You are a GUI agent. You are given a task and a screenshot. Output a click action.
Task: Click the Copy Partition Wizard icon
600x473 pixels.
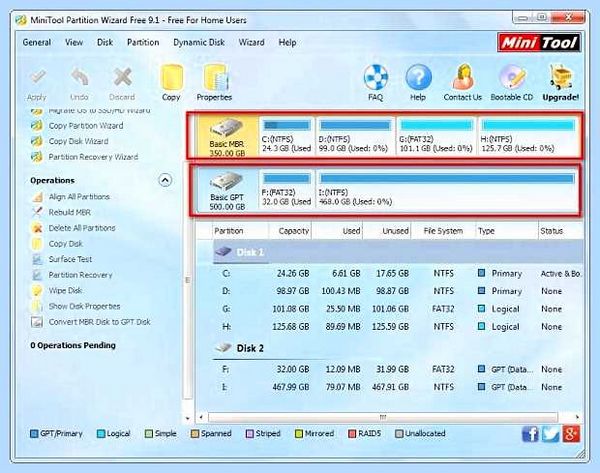click(x=37, y=126)
